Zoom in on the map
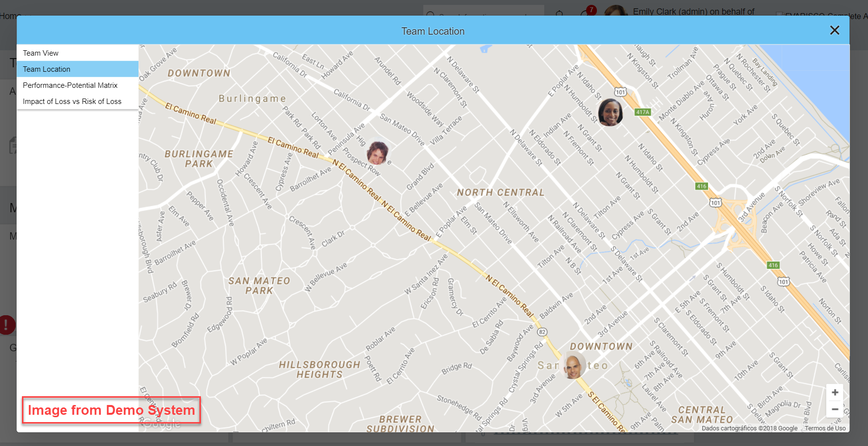The height and width of the screenshot is (446, 868). coord(835,392)
